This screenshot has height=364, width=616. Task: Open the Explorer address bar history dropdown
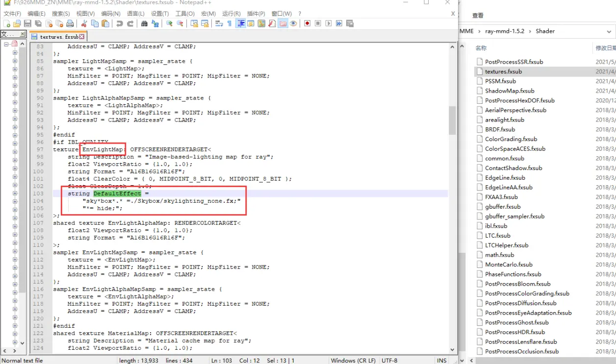[x=609, y=31]
